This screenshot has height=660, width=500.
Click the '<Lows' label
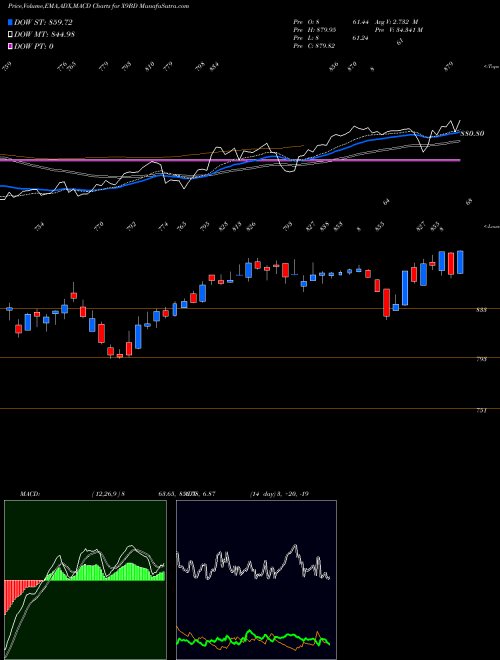[491, 226]
